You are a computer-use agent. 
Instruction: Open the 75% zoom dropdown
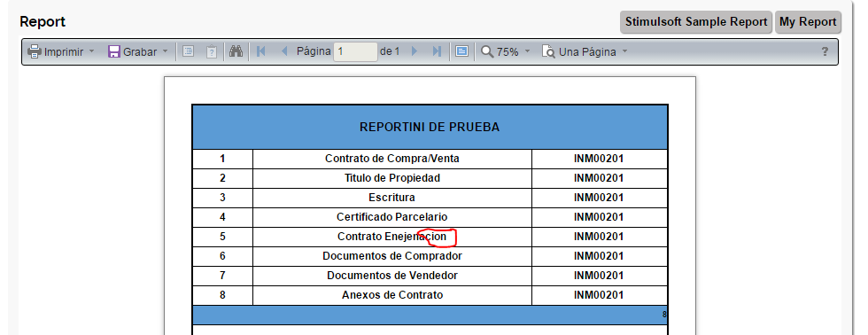(x=527, y=51)
